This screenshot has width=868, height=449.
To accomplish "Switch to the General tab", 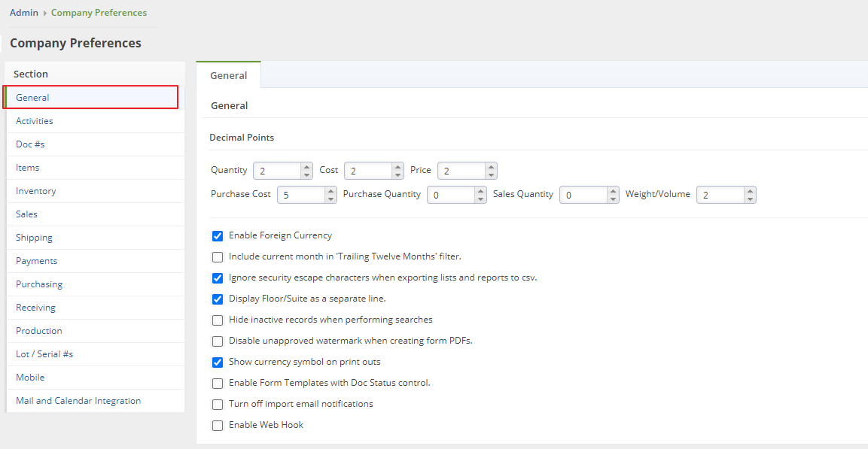I will point(229,75).
